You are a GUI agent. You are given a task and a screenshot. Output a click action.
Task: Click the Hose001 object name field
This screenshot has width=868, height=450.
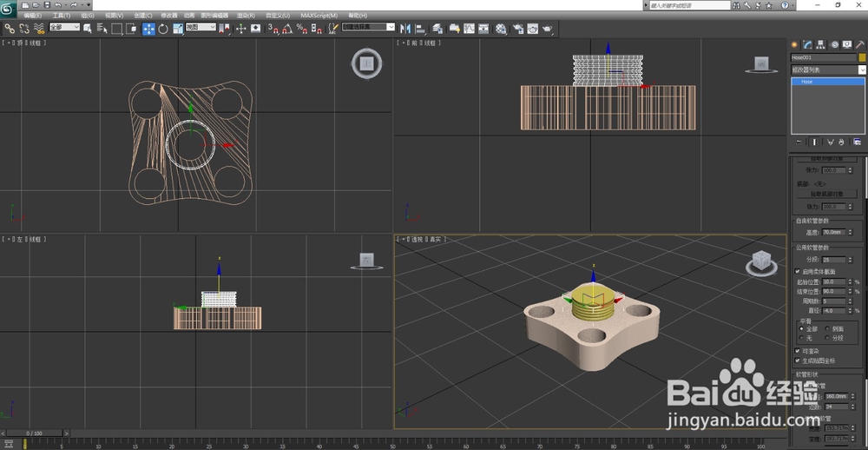click(823, 57)
